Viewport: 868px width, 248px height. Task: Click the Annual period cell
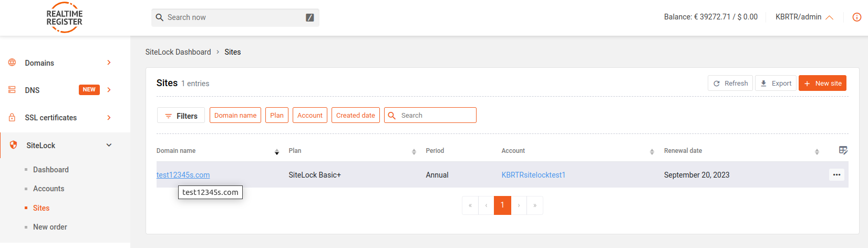point(437,175)
